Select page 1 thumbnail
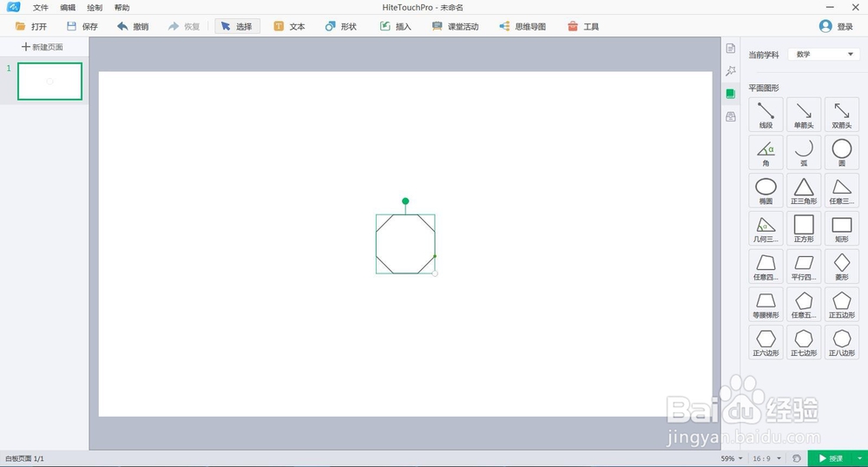Image resolution: width=868 pixels, height=467 pixels. point(49,82)
